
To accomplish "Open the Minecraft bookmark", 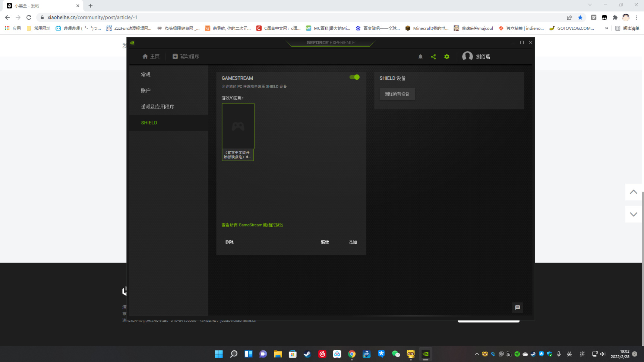I will [427, 28].
